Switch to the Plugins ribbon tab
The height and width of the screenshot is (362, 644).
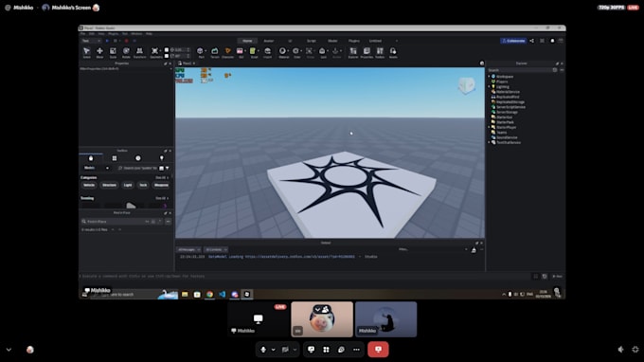pos(354,41)
